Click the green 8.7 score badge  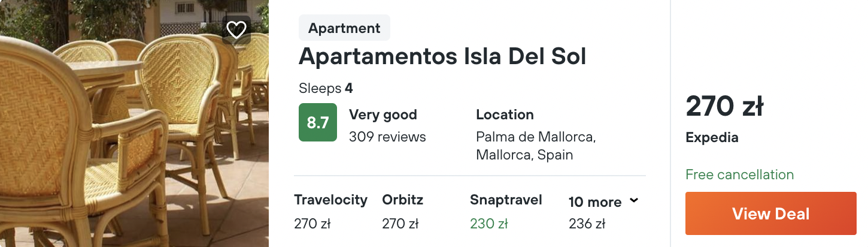click(318, 122)
